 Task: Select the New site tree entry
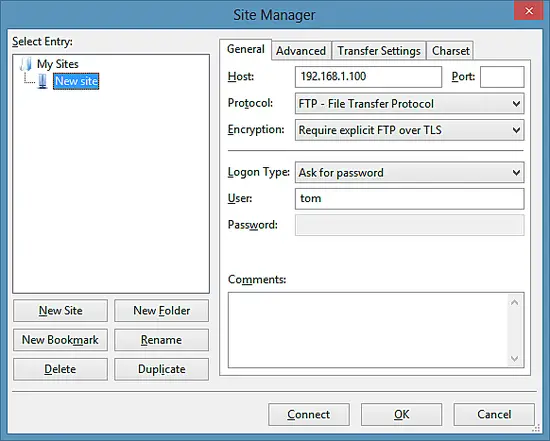(x=76, y=81)
